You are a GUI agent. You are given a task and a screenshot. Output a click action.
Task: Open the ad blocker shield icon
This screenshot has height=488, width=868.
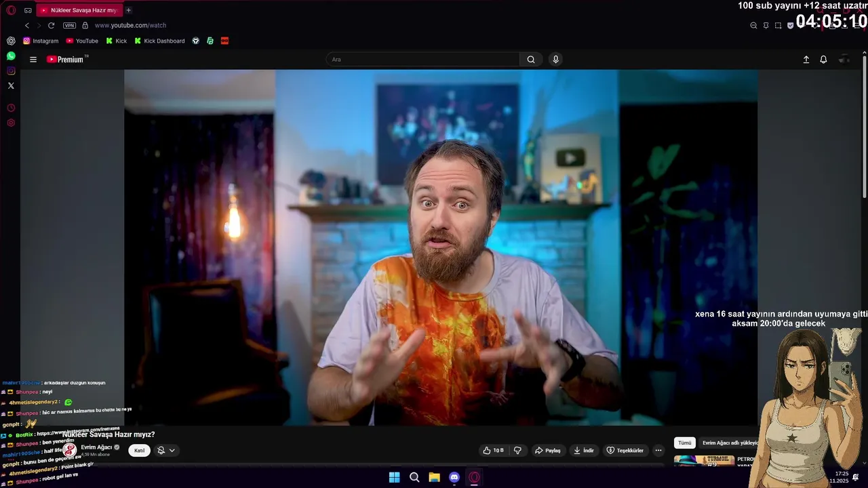pyautogui.click(x=790, y=25)
